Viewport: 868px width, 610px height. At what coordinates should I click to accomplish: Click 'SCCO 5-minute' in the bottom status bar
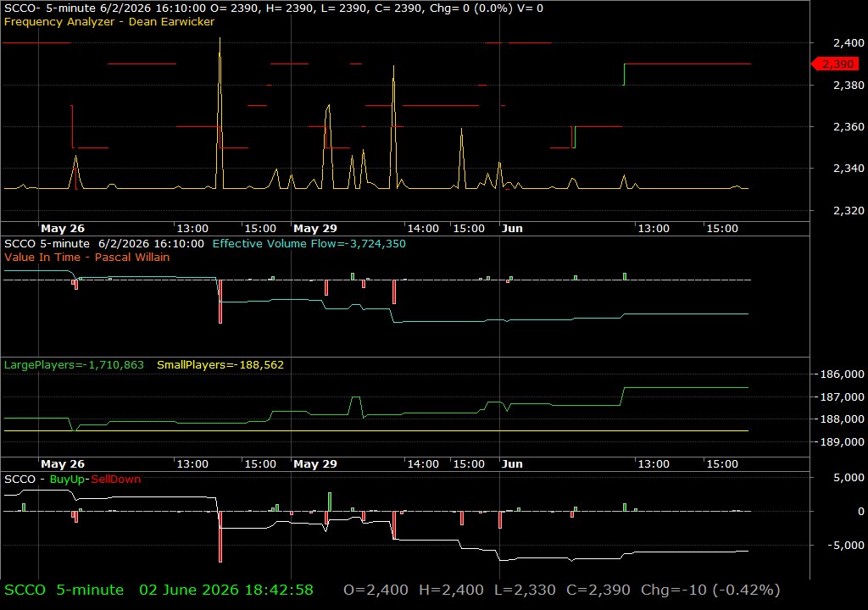click(x=64, y=590)
